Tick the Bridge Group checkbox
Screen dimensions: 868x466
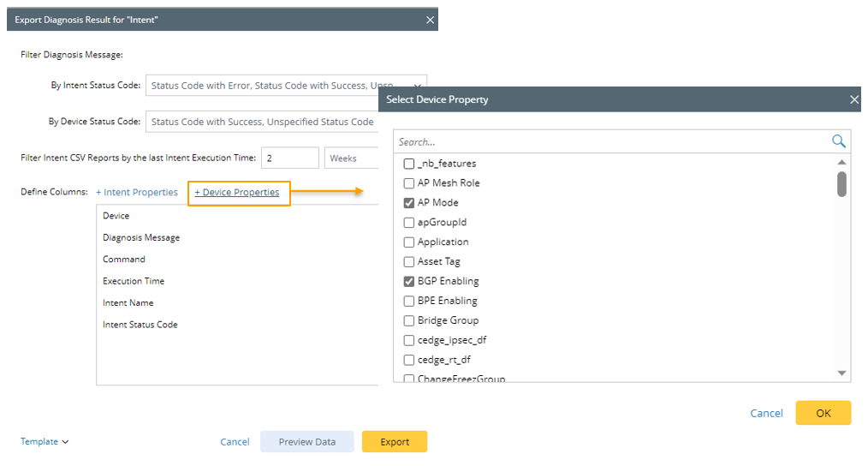pos(409,320)
